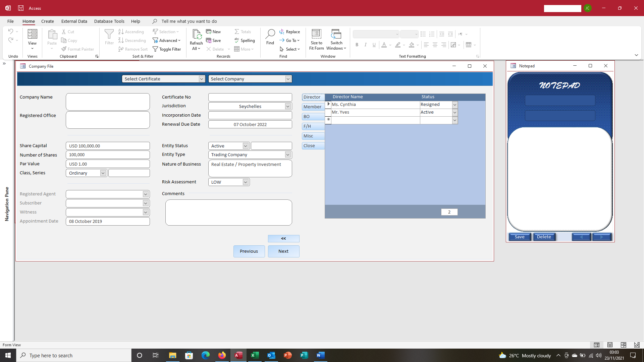Switch to Layout View in status bar
The height and width of the screenshot is (362, 644).
[624, 345]
